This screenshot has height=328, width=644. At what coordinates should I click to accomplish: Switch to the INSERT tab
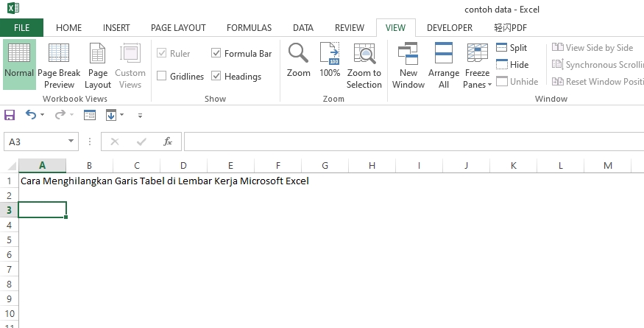coord(116,27)
